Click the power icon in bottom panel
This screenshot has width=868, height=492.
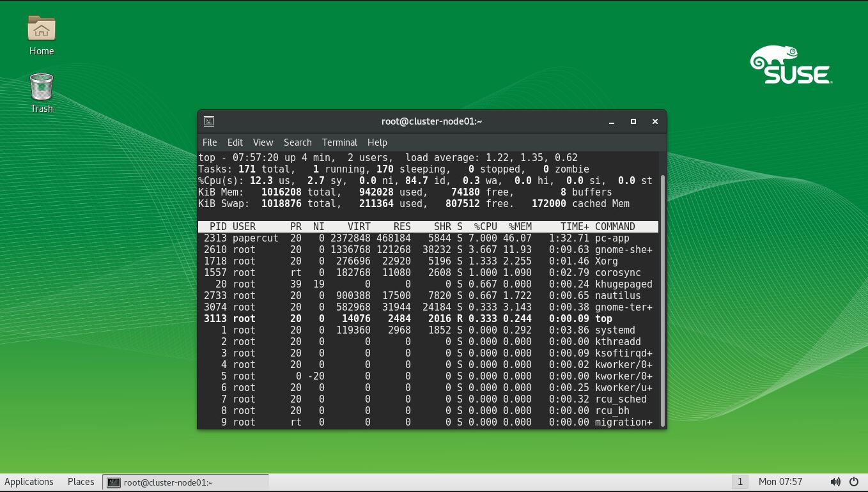[854, 482]
